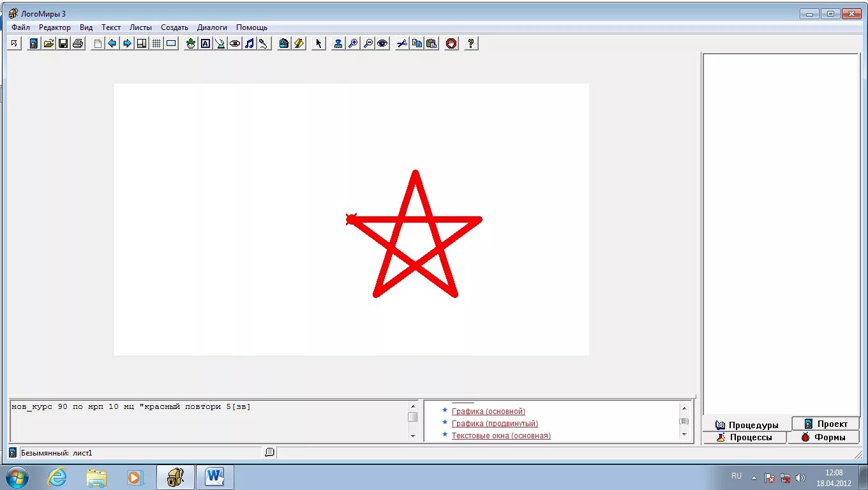
Task: Switch to the Процессы tab
Action: [744, 437]
